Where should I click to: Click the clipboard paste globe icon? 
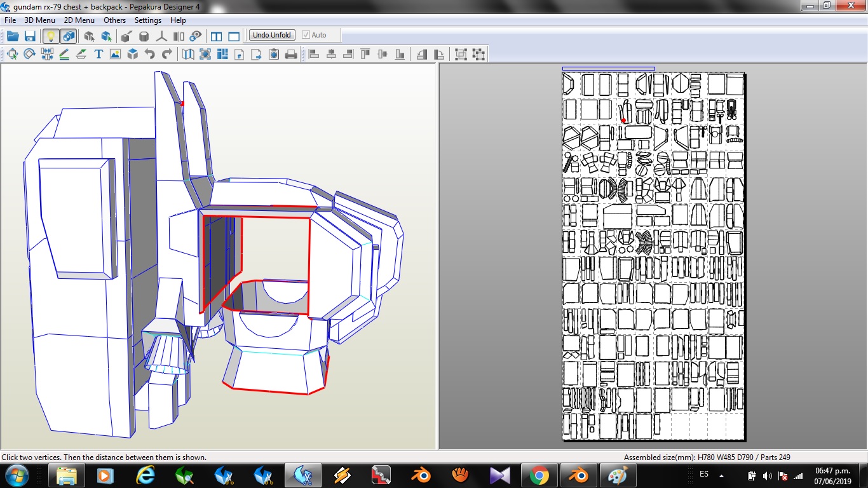coord(274,54)
